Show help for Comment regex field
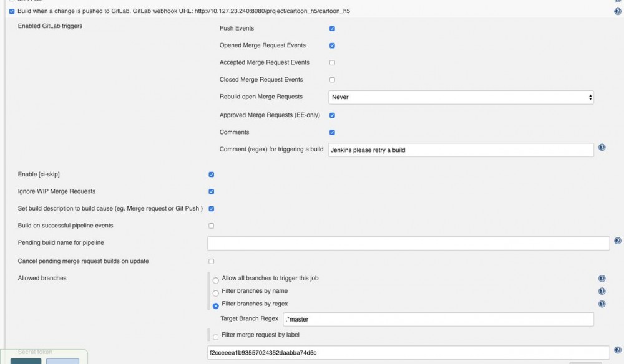The width and height of the screenshot is (624, 364). pyautogui.click(x=602, y=148)
